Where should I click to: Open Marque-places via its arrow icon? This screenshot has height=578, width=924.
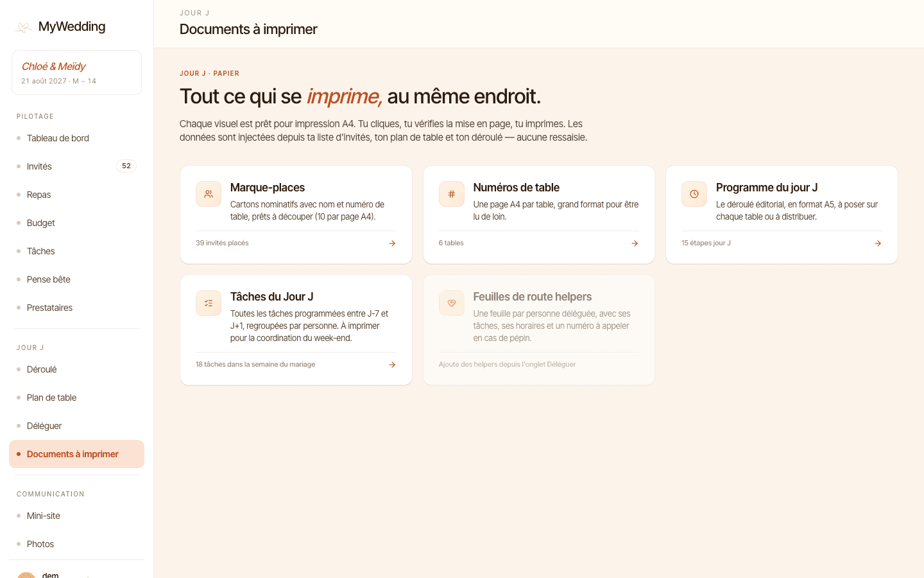(392, 243)
